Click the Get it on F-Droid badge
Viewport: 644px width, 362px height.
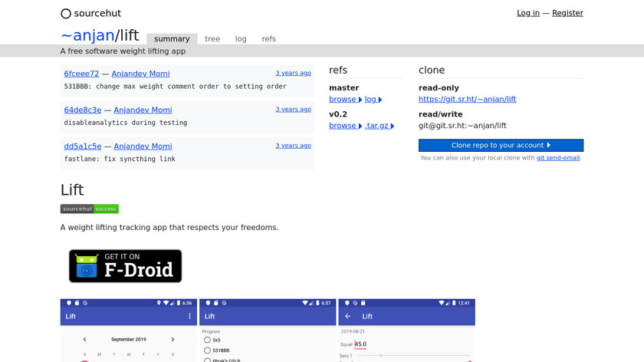(x=125, y=266)
